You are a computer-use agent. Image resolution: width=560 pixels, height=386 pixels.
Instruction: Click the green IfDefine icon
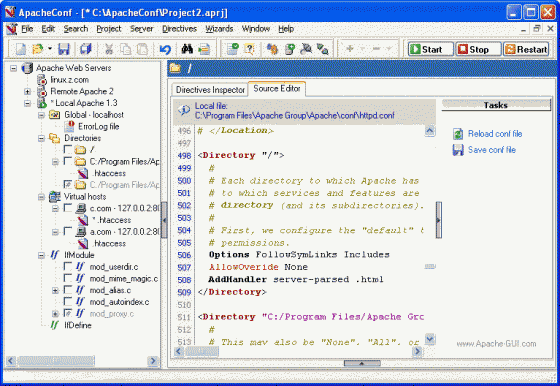coord(54,325)
